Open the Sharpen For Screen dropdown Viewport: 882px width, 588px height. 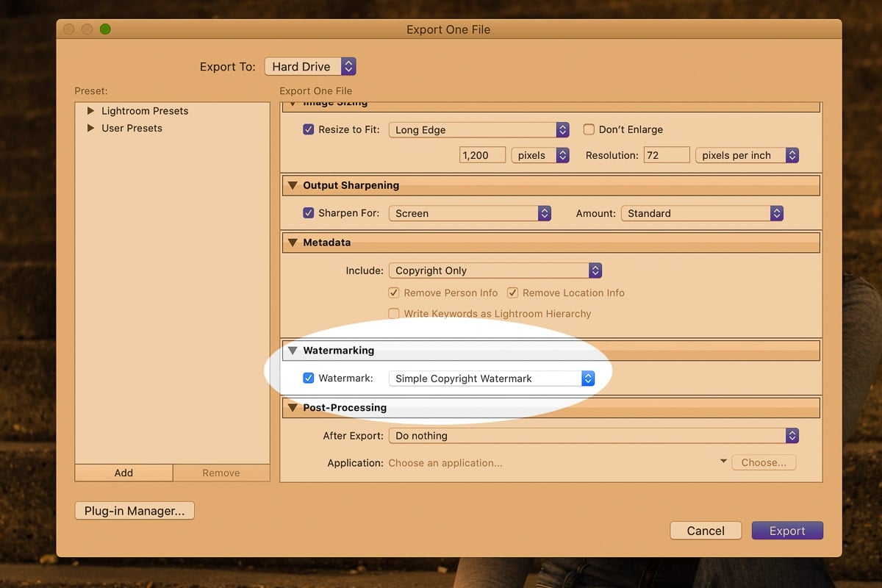click(x=470, y=213)
